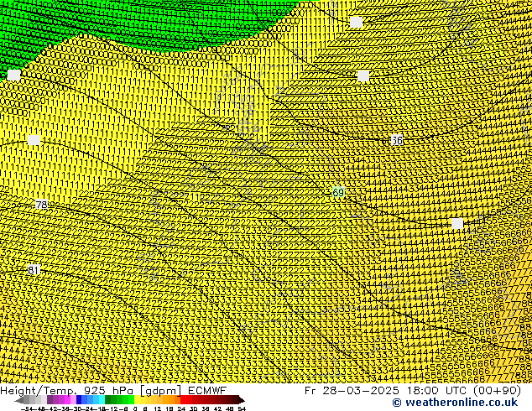Click the legend value 0
This screenshot has height=411, width=532.
coord(135,408)
